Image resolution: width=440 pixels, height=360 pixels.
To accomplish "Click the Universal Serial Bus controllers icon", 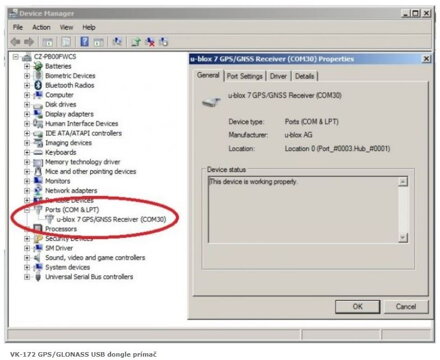I will coord(38,277).
